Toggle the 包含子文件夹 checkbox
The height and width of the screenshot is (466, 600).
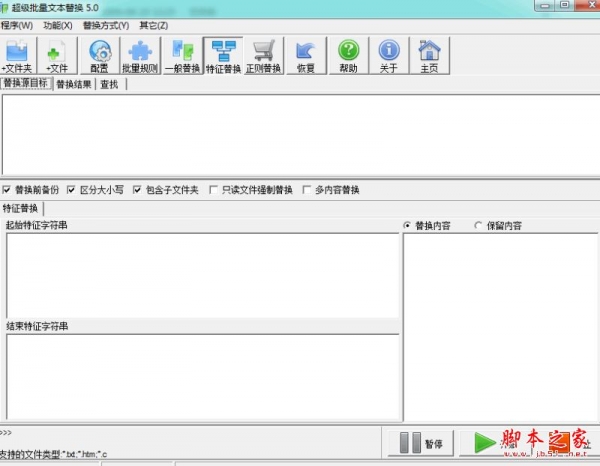coord(137,190)
